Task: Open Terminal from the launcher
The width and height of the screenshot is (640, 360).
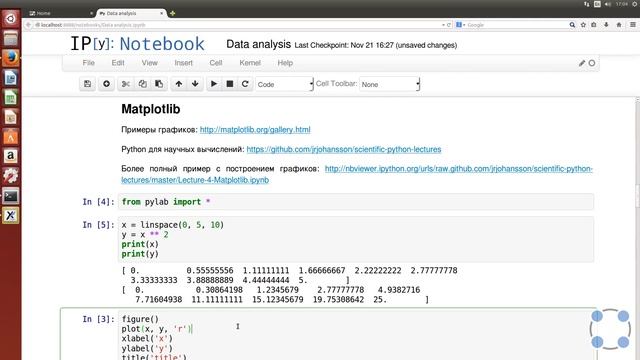Action: tap(11, 196)
